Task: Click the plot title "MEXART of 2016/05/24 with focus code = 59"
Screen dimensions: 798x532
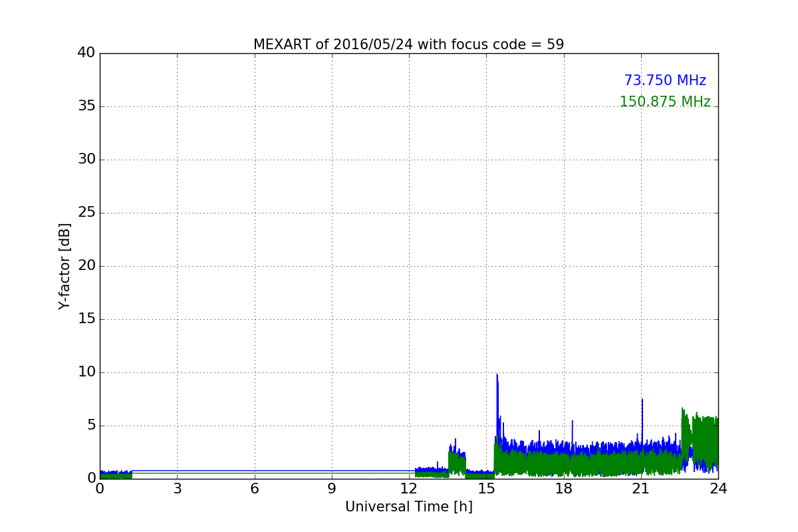Action: (408, 45)
